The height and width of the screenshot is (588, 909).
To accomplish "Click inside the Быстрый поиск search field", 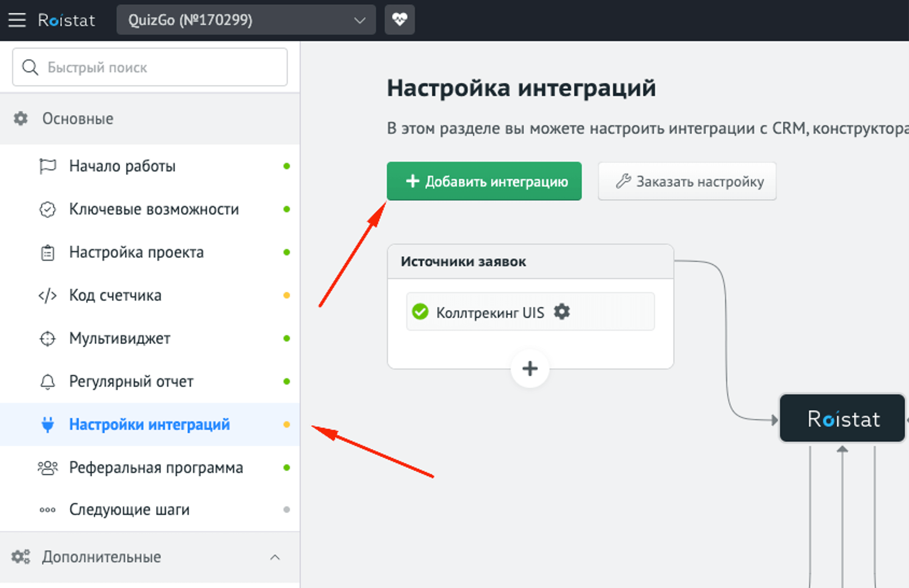I will click(x=150, y=67).
